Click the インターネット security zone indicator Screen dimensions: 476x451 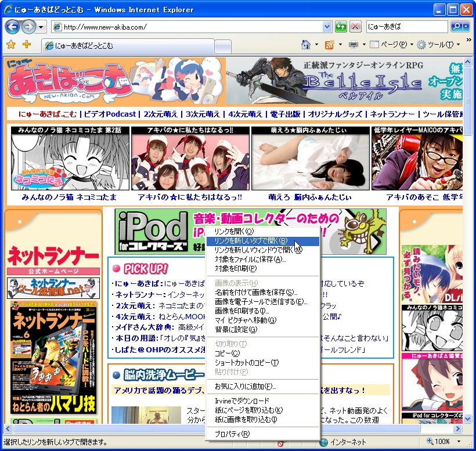coord(343,442)
